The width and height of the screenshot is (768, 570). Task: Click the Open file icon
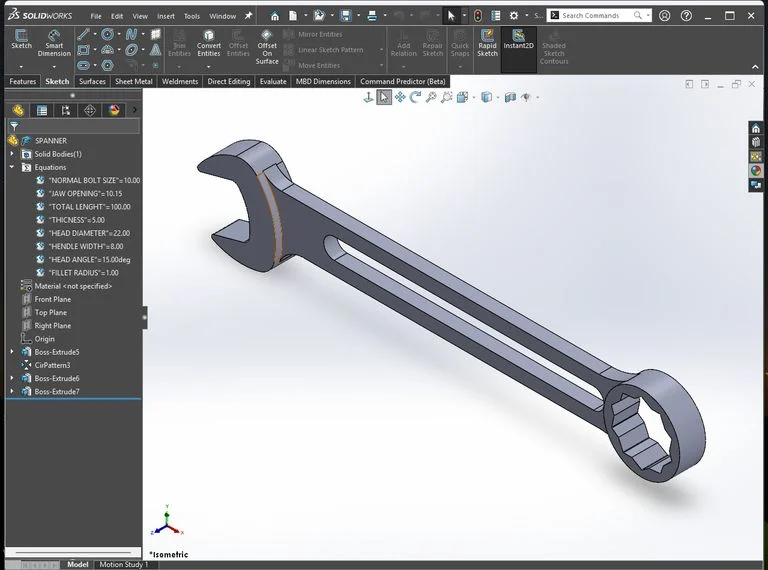click(x=319, y=16)
